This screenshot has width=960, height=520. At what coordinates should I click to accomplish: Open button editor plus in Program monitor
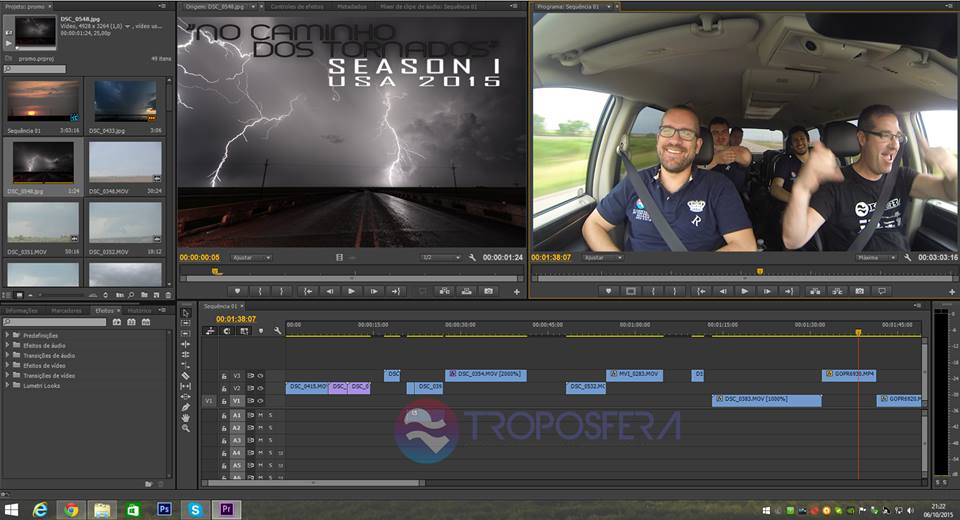(x=952, y=292)
